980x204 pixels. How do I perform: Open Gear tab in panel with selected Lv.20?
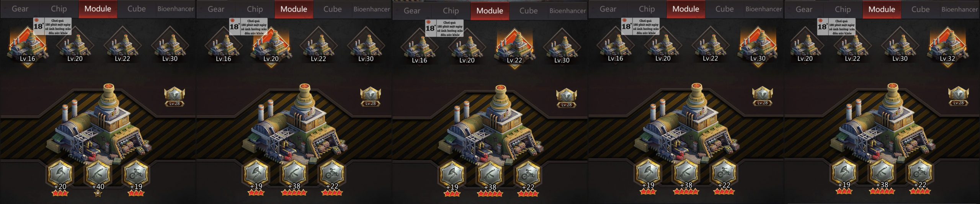[216, 9]
